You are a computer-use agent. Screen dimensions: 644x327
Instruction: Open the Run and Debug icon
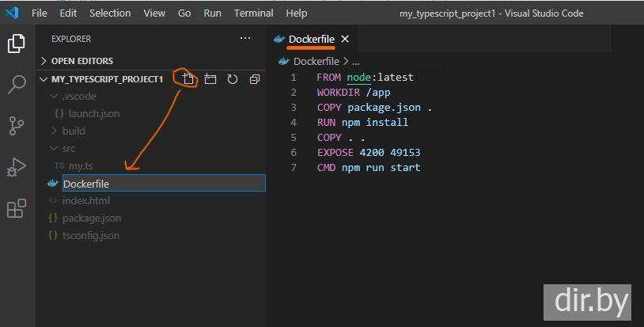(16, 167)
